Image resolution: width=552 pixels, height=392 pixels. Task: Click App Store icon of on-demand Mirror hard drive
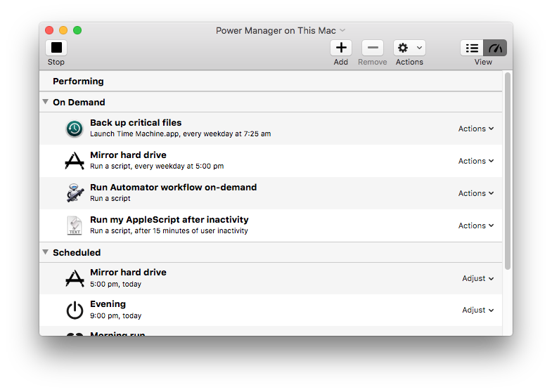(x=75, y=161)
